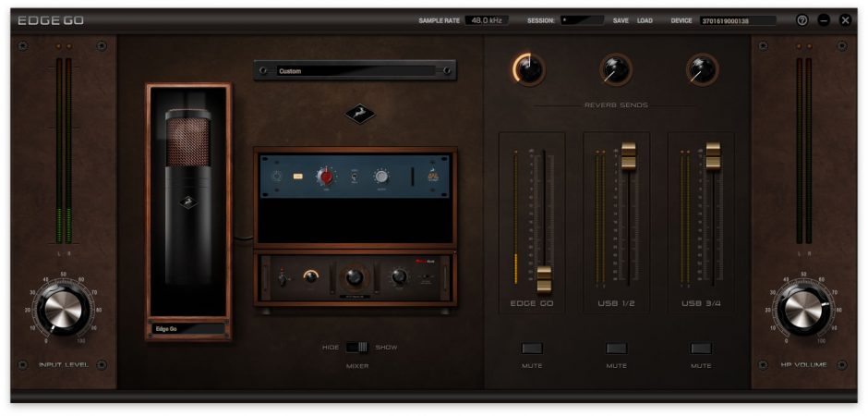The width and height of the screenshot is (868, 416).
Task: Click the large center knob on reverb unit
Action: pyautogui.click(x=353, y=278)
